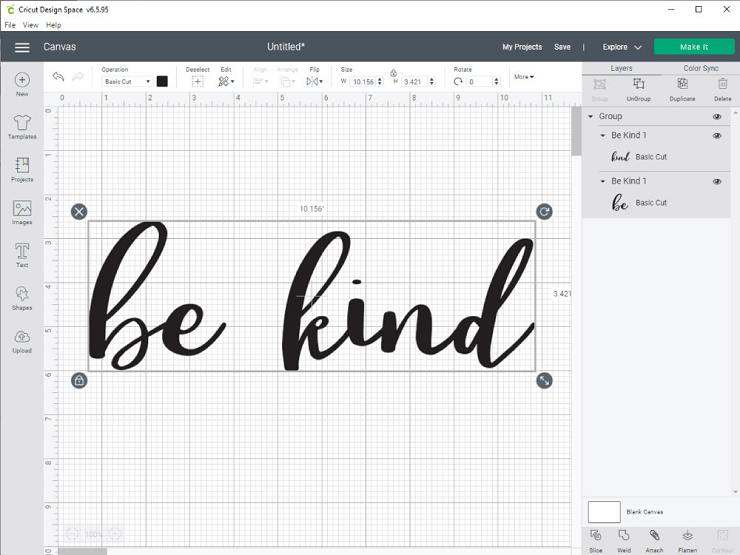The height and width of the screenshot is (555, 740).
Task: Open My Projects
Action: 522,47
